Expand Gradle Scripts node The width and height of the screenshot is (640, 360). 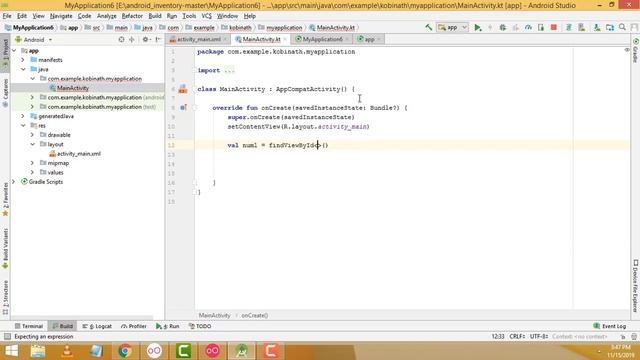click(x=14, y=182)
